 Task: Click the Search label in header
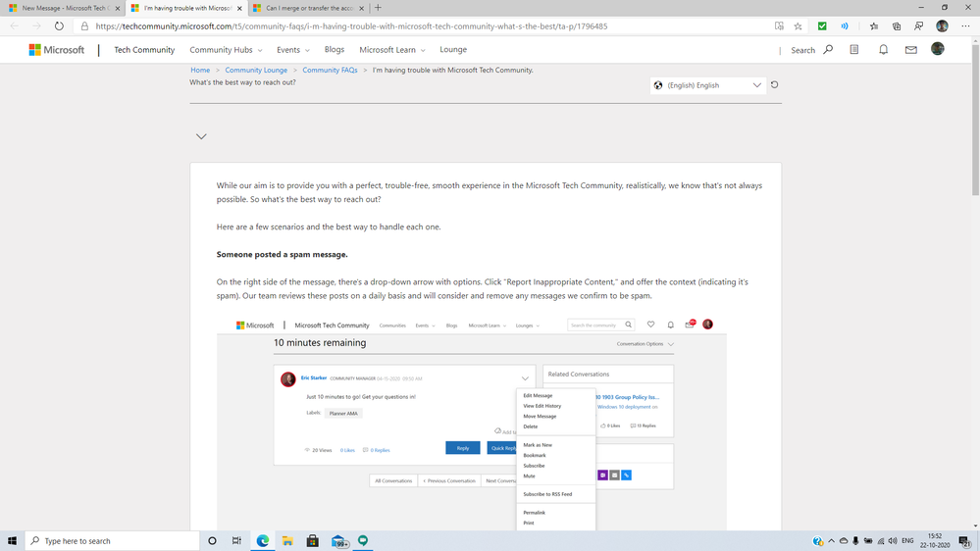(803, 50)
